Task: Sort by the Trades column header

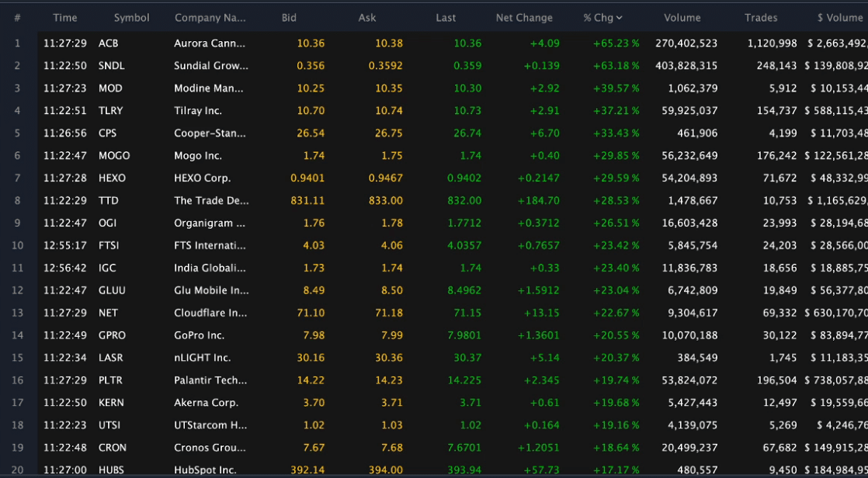Action: 761,18
